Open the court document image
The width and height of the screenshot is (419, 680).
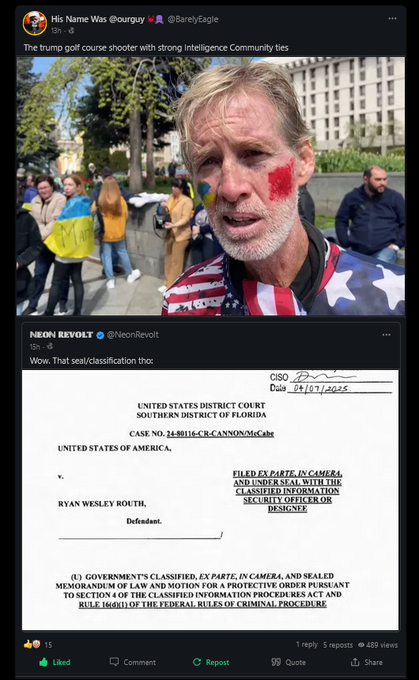click(x=210, y=500)
